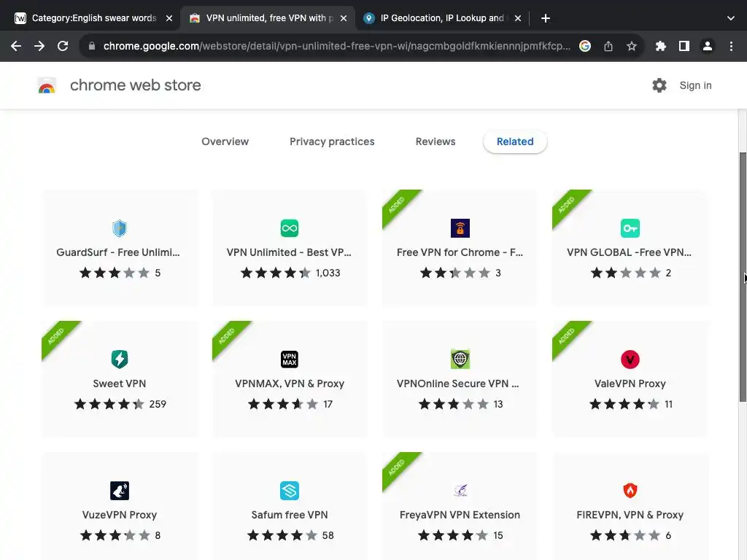747x560 pixels.
Task: Select the Related tab
Action: tap(514, 141)
